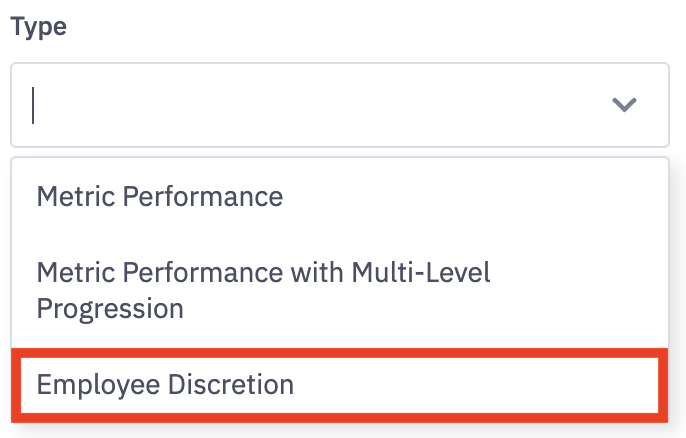Choose the Multi-Level Progression type option
This screenshot has height=438, width=686.
coord(263,290)
